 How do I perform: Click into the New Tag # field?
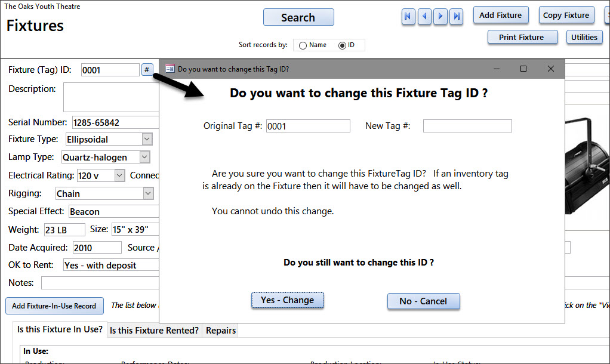coord(467,126)
